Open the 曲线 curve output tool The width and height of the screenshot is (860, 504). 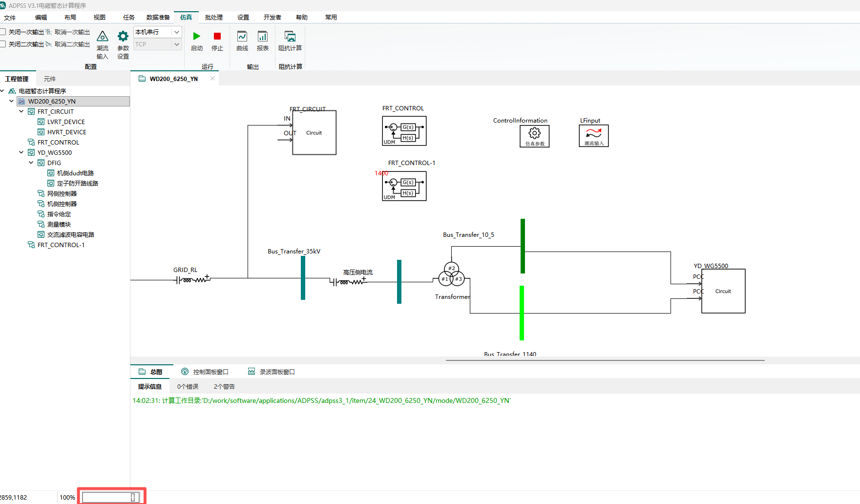click(x=242, y=37)
